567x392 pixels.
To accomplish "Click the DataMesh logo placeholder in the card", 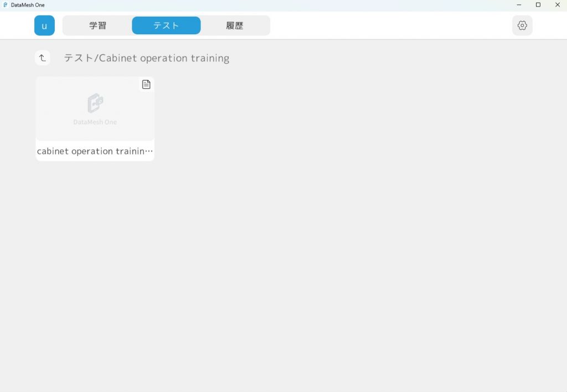I will [x=95, y=103].
